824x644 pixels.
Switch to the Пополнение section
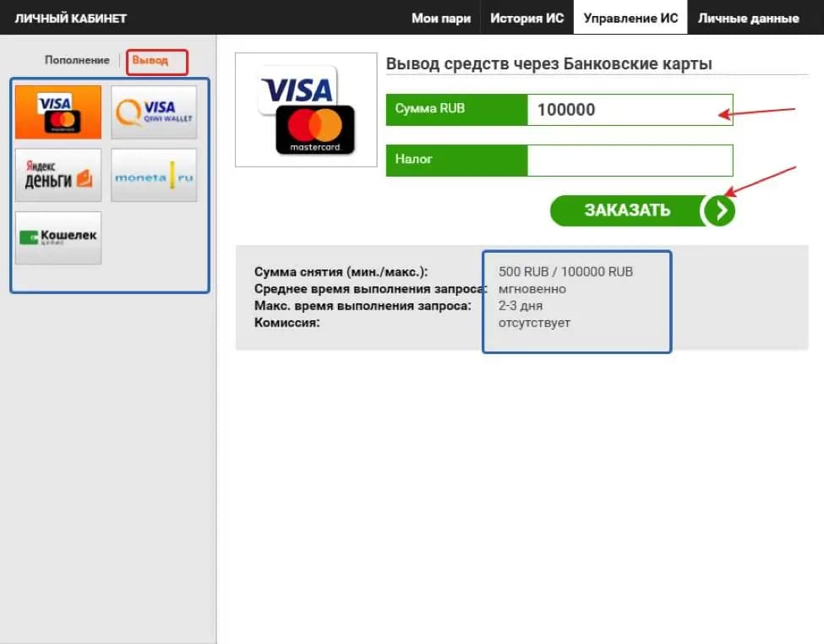77,60
